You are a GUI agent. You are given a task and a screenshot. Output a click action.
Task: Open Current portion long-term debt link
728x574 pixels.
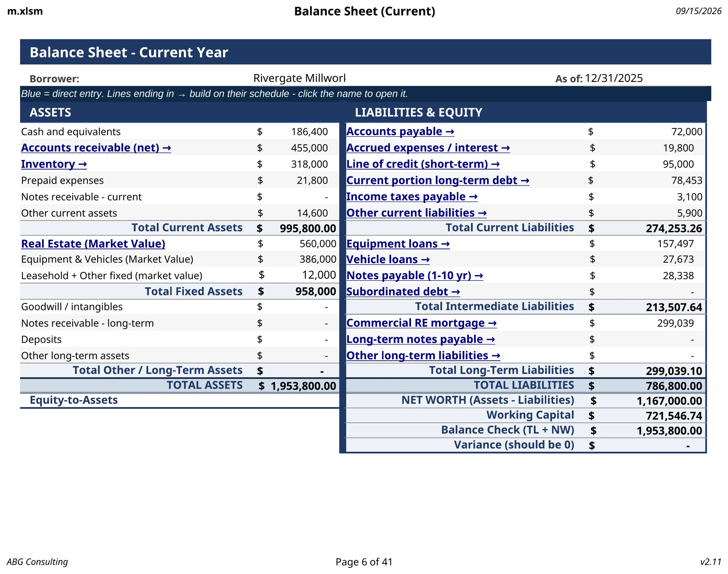pos(438,180)
